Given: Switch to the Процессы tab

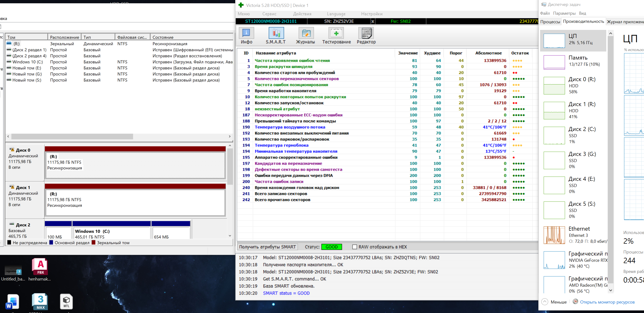Looking at the screenshot, I should pyautogui.click(x=550, y=22).
